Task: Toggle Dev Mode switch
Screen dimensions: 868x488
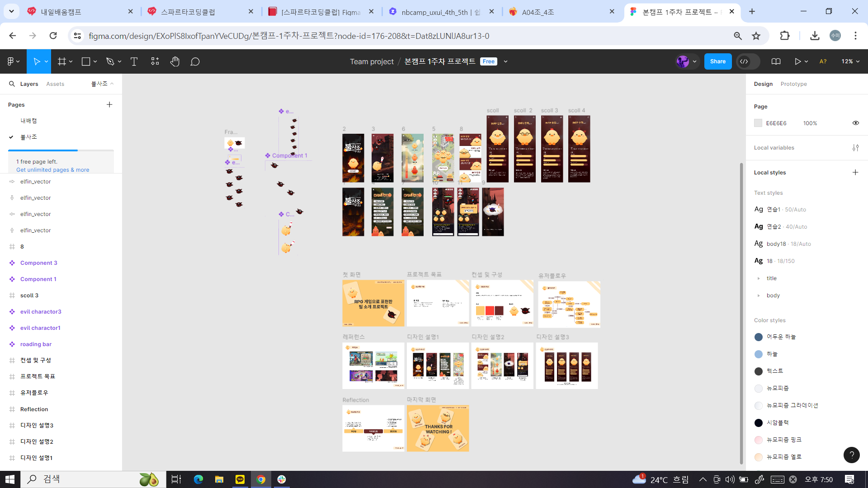Action: (748, 61)
